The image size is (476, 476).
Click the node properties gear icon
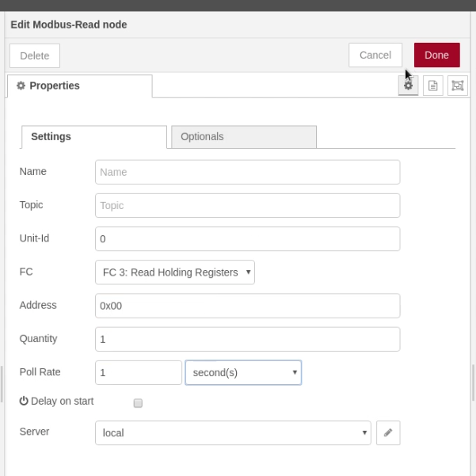(x=408, y=86)
